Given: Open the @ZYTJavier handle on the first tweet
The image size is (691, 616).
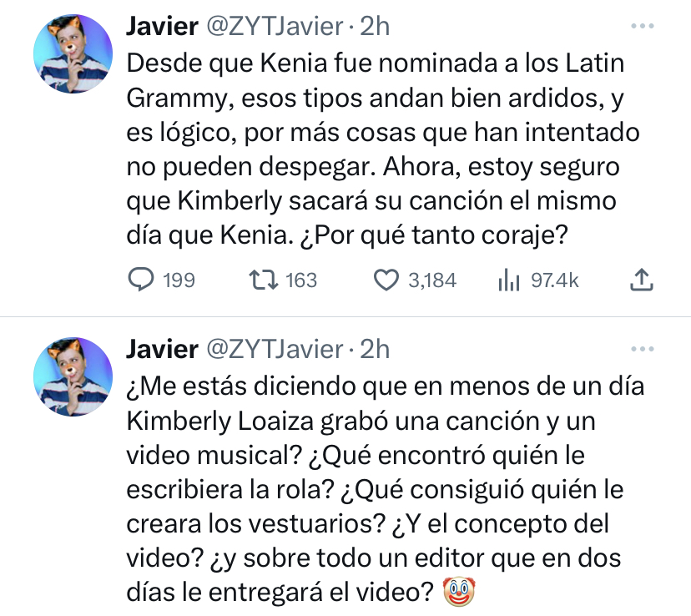Looking at the screenshot, I should pyautogui.click(x=275, y=26).
